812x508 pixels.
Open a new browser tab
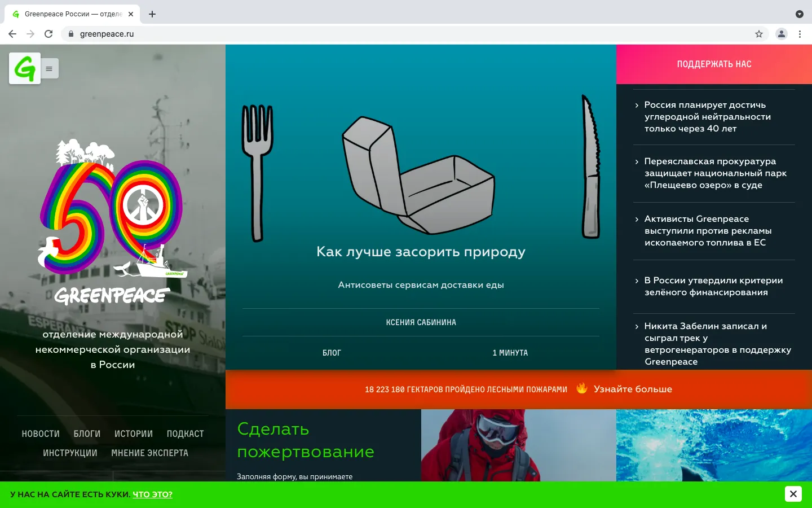pyautogui.click(x=152, y=14)
